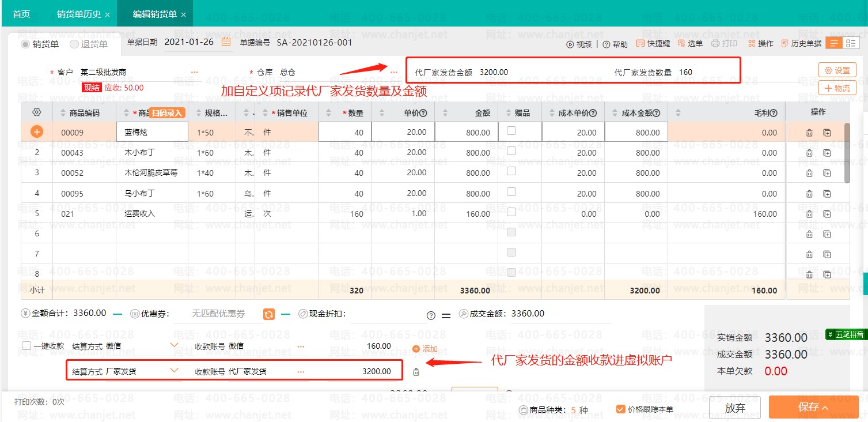This screenshot has height=422, width=868.
Task: Open 帮助 help icon
Action: pyautogui.click(x=606, y=44)
